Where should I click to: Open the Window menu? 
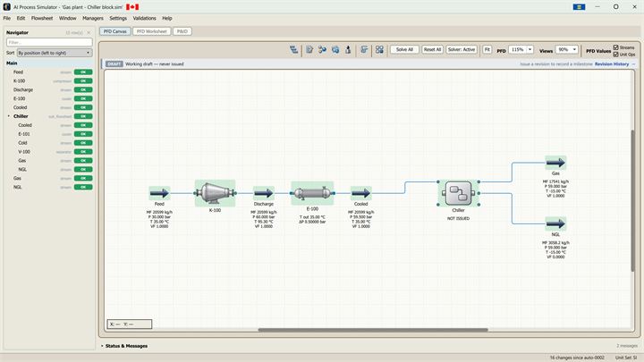pos(67,19)
